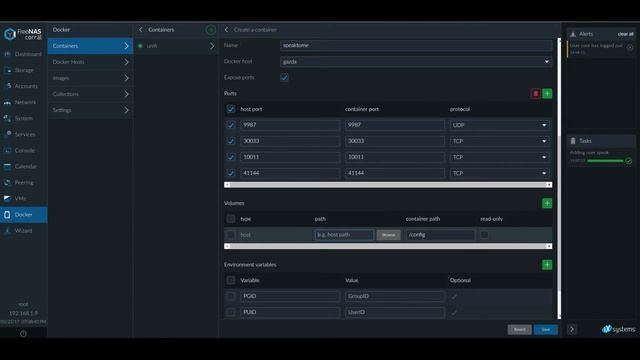Select Docker in the sidebar
The height and width of the screenshot is (360, 640).
(24, 215)
